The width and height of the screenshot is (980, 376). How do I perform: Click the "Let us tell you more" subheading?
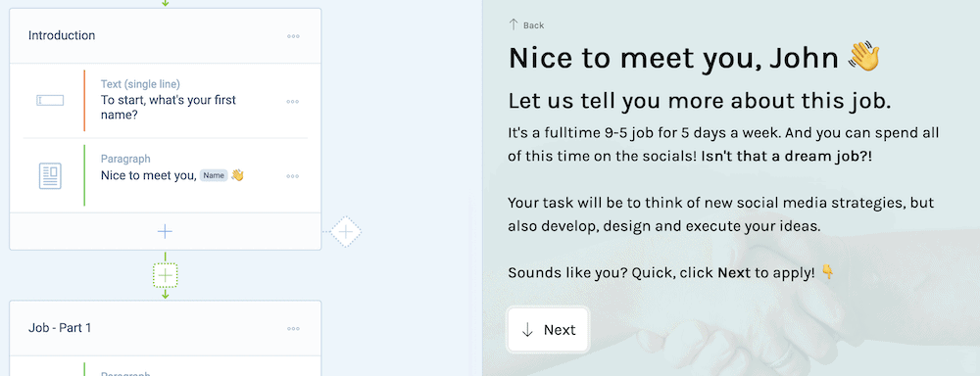700,101
